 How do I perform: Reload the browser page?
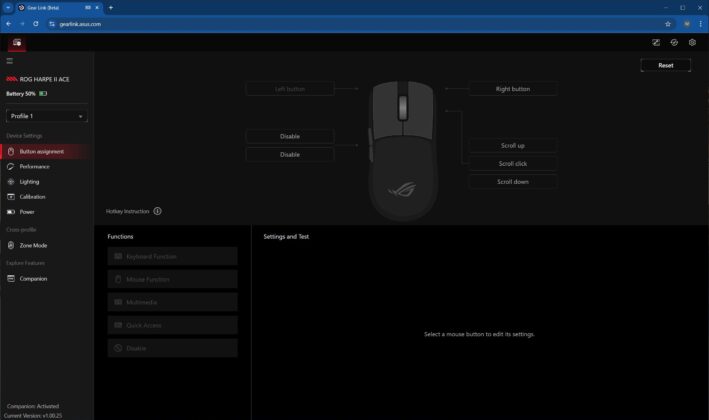(x=36, y=24)
